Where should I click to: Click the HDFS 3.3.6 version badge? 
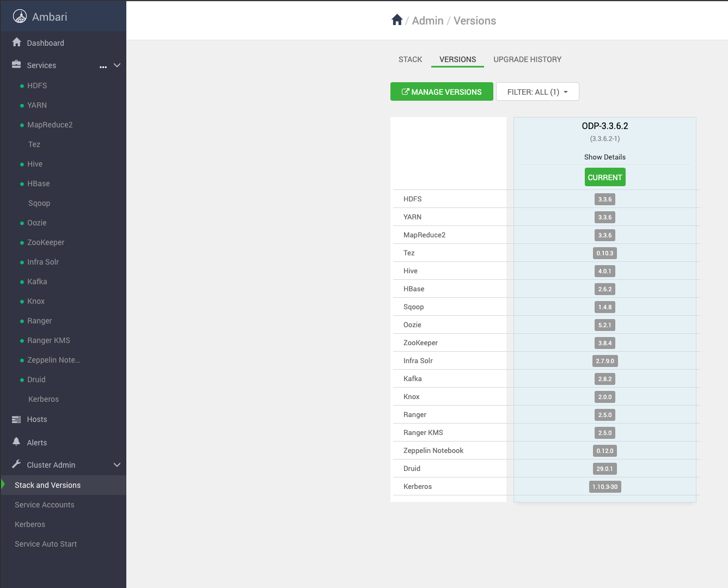[x=605, y=199]
